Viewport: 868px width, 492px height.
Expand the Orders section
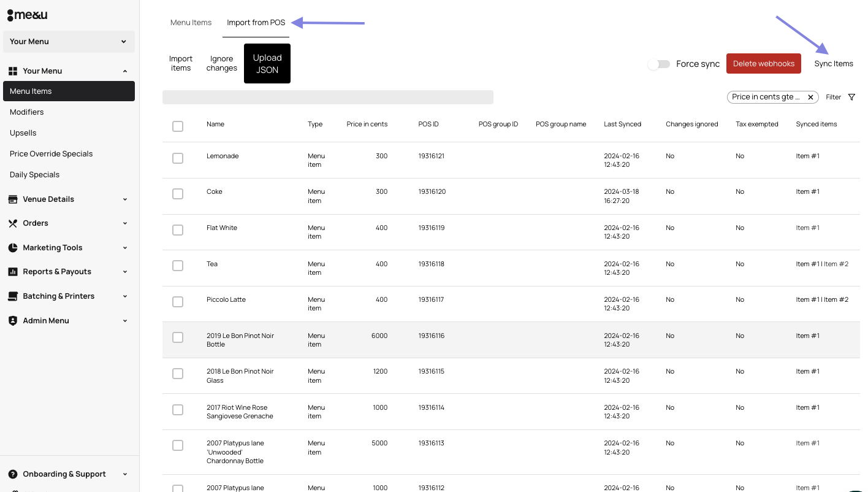[x=125, y=223]
